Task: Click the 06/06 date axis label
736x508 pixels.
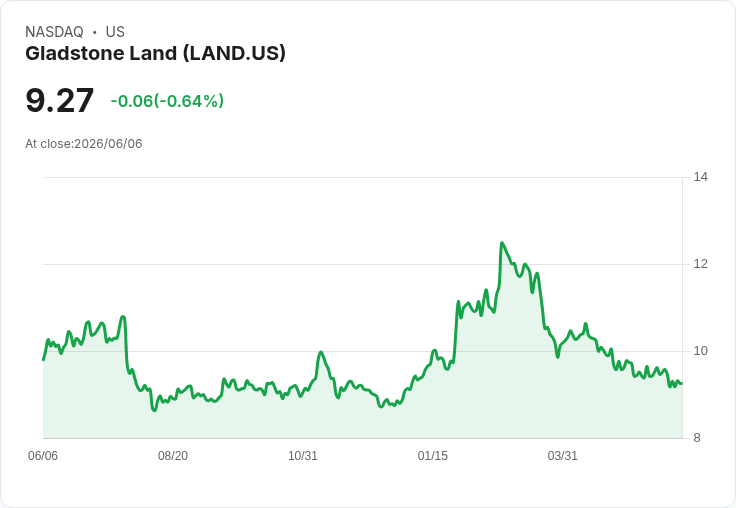Action: [43, 455]
